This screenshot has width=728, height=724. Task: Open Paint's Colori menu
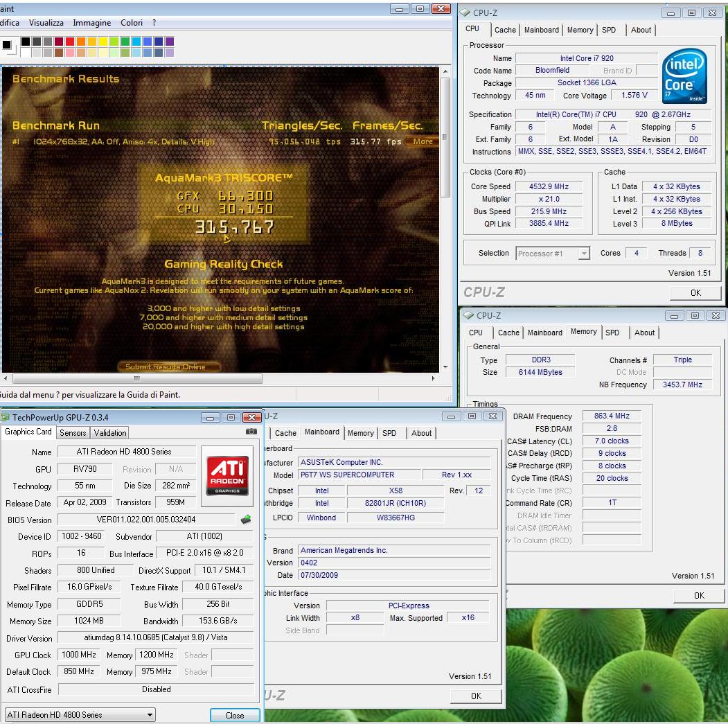coord(132,23)
